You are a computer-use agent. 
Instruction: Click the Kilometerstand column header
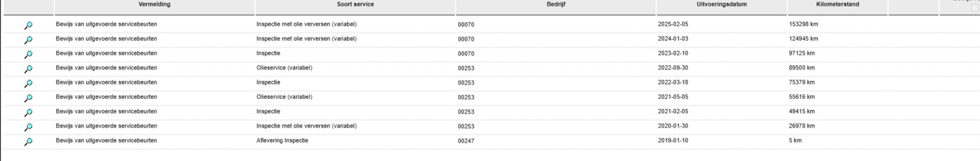point(837,4)
